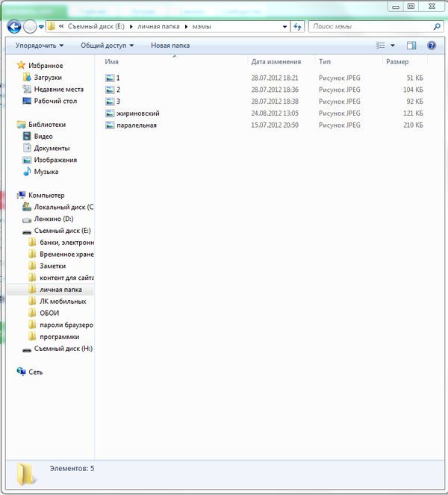Open the Общий доступ dropdown

107,46
